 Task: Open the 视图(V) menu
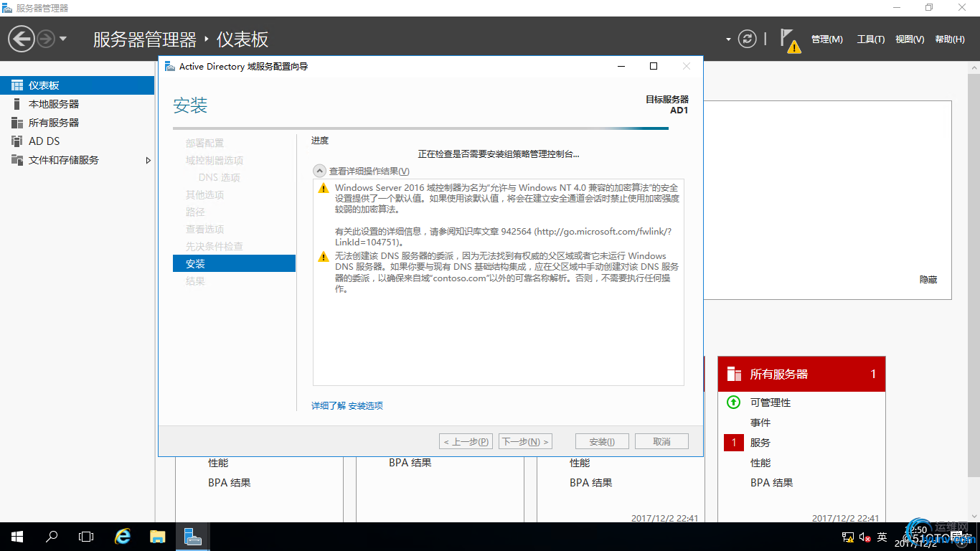coord(910,39)
